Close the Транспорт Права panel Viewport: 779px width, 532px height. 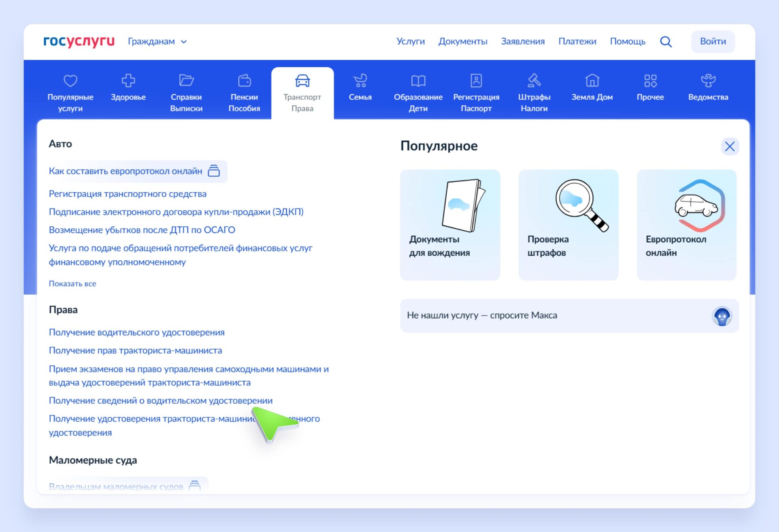(x=730, y=146)
